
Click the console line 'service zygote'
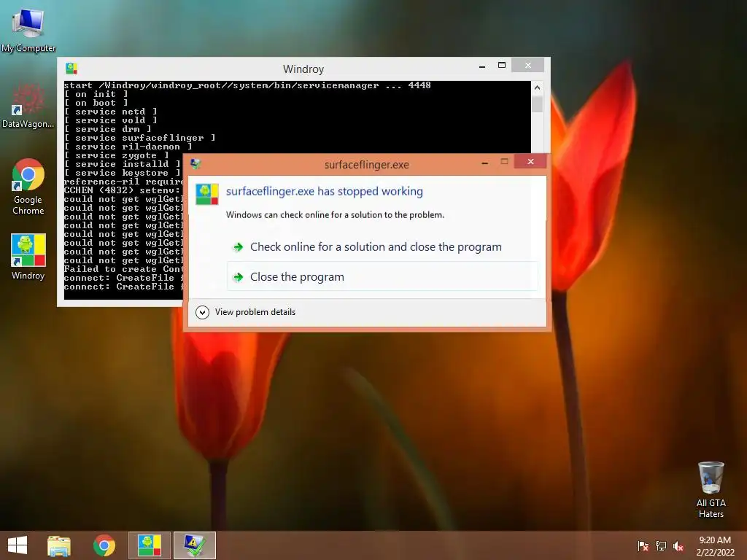click(x=116, y=155)
